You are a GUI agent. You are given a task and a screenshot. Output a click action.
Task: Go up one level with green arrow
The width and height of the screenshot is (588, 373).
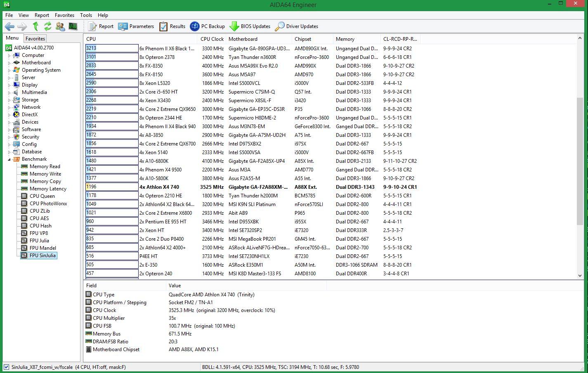click(x=35, y=26)
